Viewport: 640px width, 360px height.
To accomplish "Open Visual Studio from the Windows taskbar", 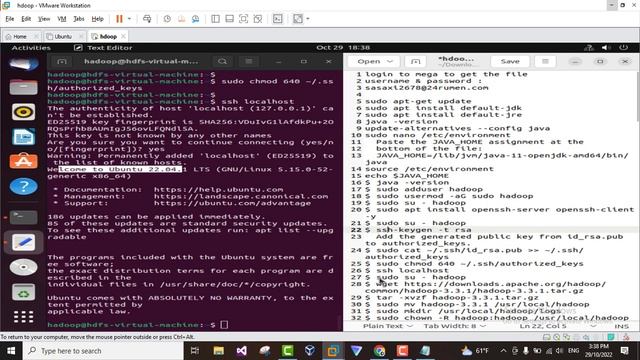I will [242, 351].
